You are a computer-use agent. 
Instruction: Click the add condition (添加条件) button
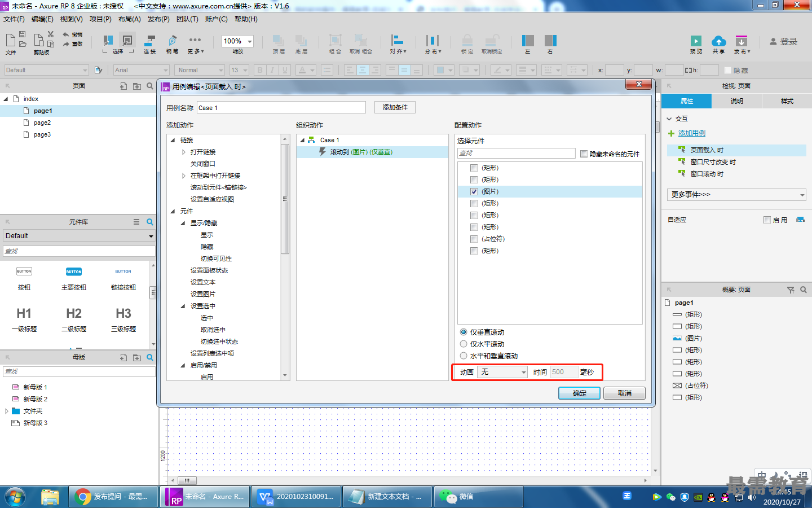[x=395, y=107]
